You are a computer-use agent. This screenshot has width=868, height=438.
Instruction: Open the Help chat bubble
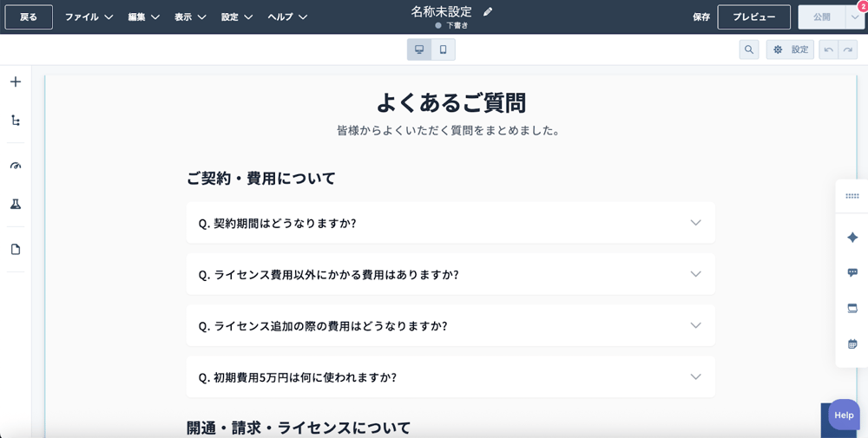(844, 415)
